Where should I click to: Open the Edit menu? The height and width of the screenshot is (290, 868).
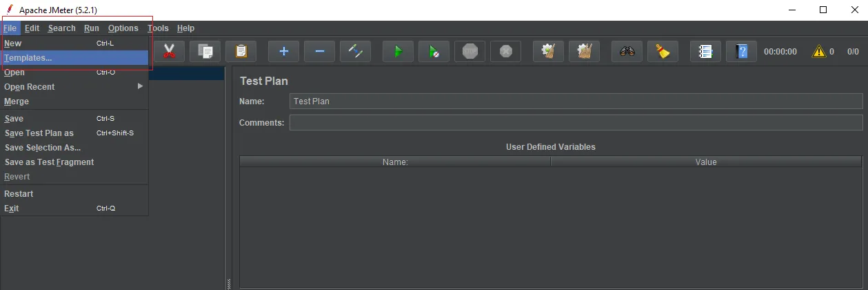(32, 28)
